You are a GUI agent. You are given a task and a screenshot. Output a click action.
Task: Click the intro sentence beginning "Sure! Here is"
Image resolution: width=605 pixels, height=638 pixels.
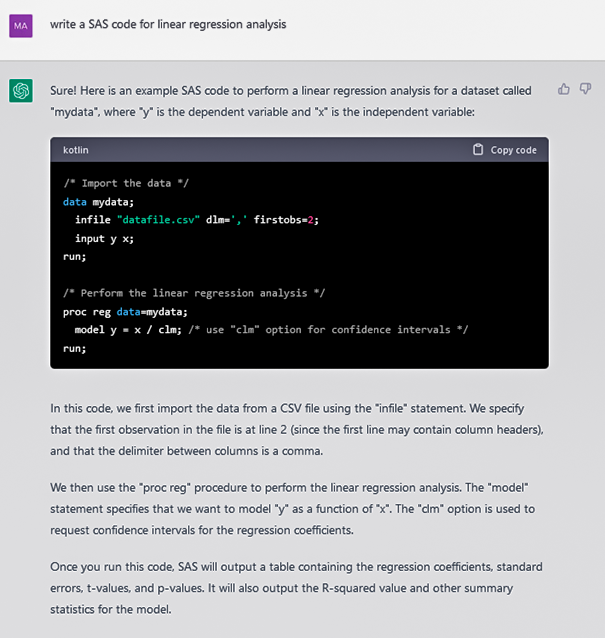coord(291,101)
